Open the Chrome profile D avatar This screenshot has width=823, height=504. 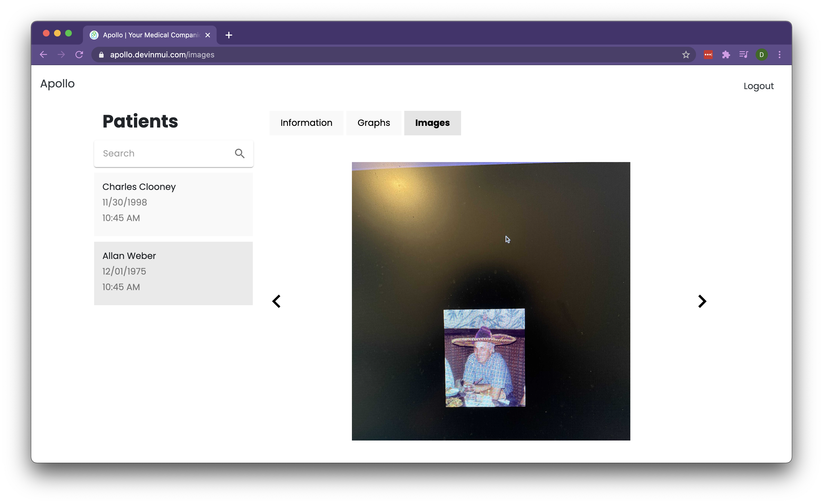coord(761,55)
